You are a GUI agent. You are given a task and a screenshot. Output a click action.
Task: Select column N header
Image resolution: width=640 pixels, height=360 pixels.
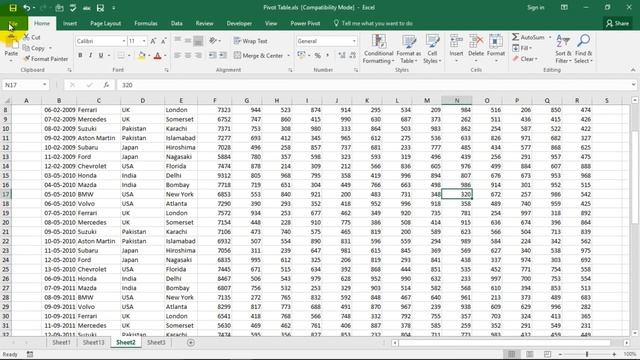pyautogui.click(x=457, y=100)
